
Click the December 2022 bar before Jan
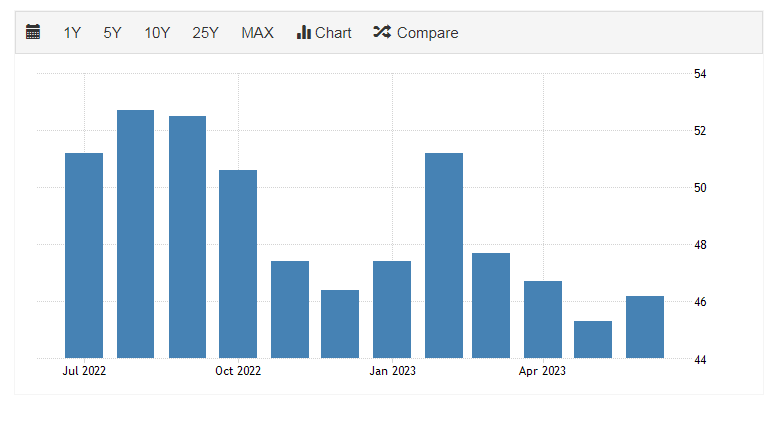[340, 323]
